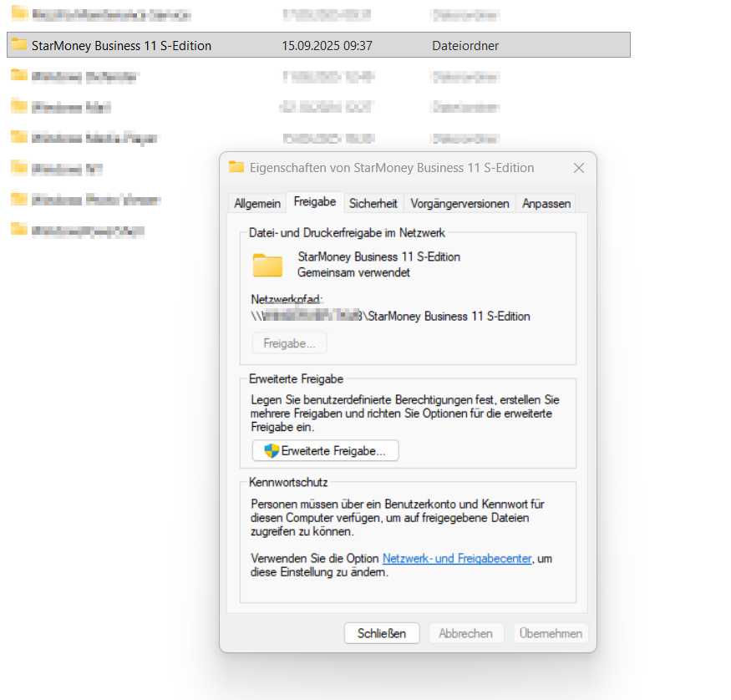
Task: Click the date 15.09.2025 09:37 in the list
Action: click(327, 46)
